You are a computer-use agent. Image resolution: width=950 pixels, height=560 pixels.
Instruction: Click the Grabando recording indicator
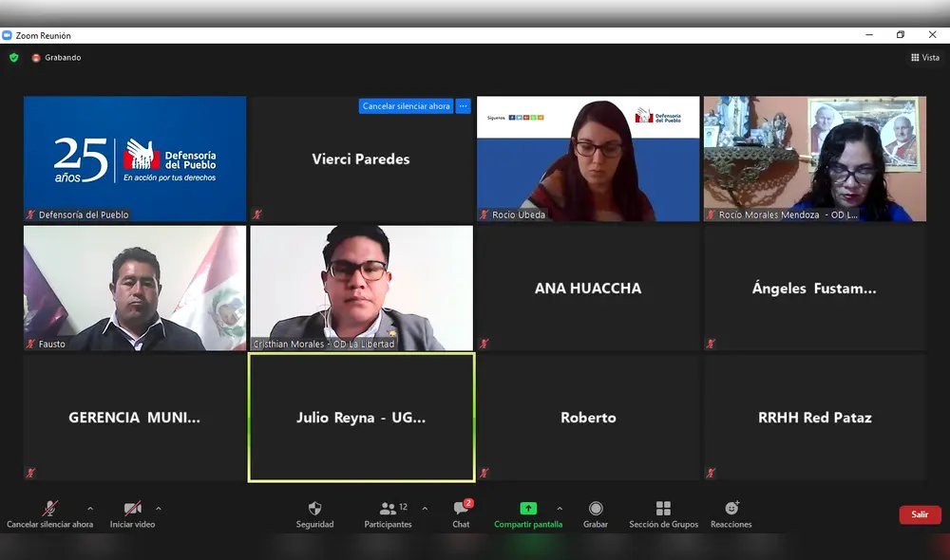[x=55, y=57]
